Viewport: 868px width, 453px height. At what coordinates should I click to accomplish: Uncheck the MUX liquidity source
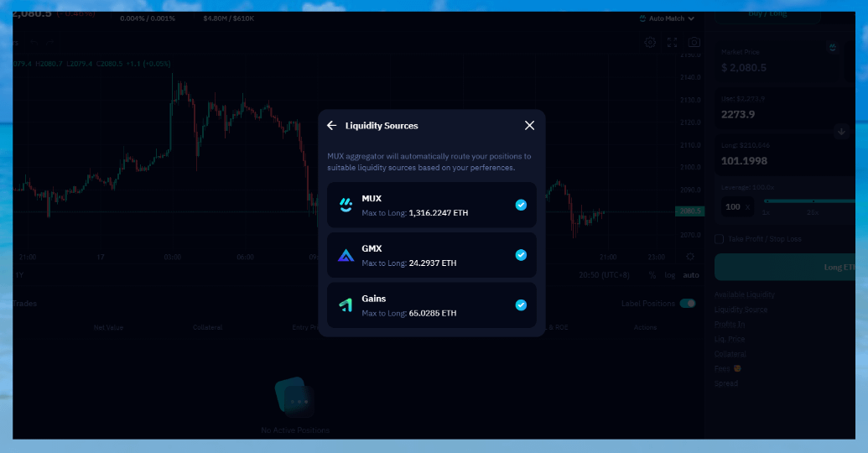(521, 205)
